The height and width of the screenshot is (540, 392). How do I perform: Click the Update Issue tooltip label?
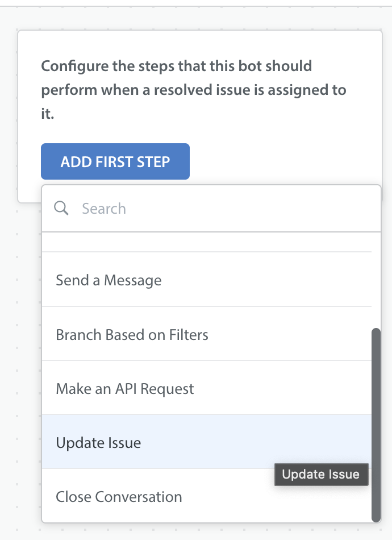click(321, 475)
